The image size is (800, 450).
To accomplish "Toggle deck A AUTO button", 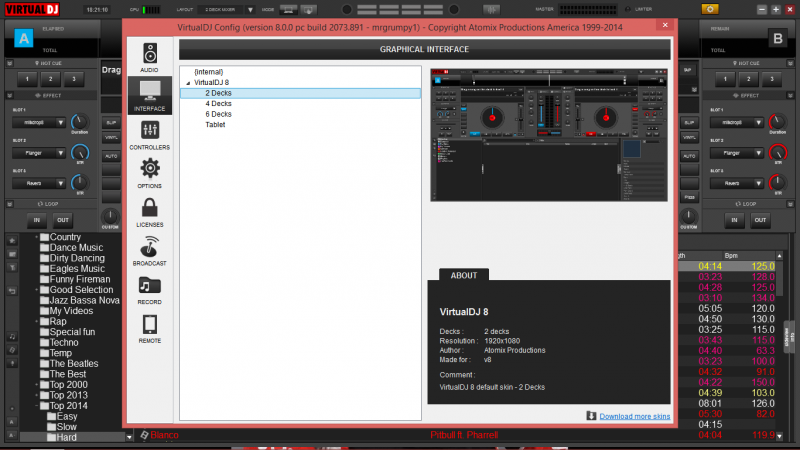I will [x=111, y=156].
